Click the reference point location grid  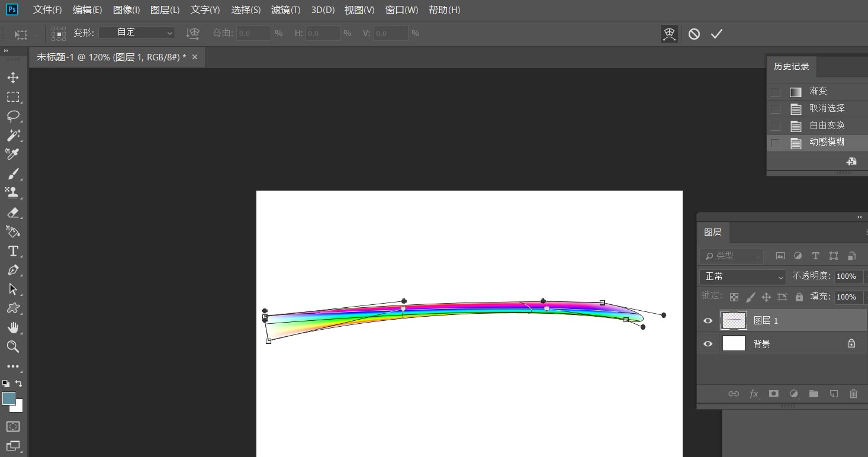59,33
